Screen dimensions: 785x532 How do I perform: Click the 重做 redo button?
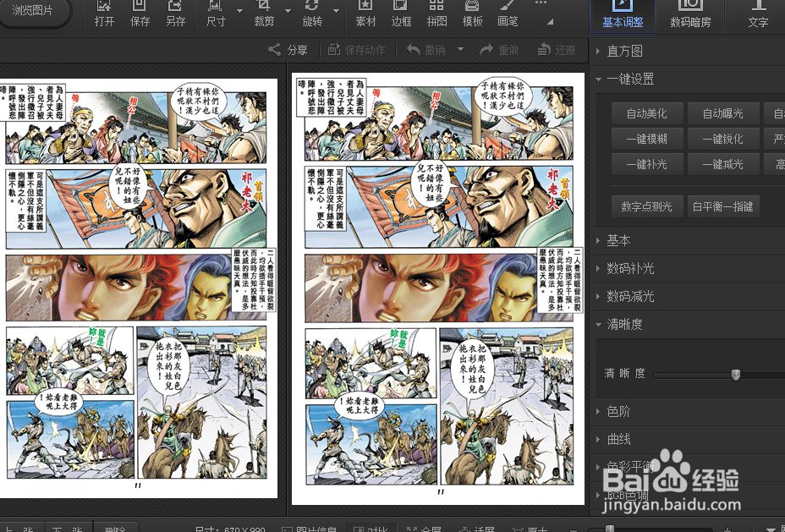(x=499, y=50)
